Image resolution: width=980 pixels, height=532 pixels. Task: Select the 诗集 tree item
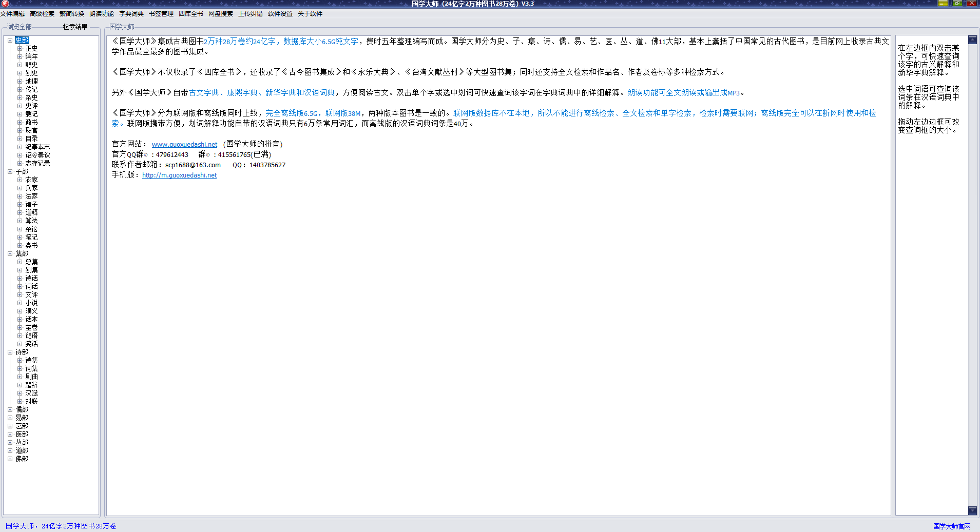[x=31, y=360]
